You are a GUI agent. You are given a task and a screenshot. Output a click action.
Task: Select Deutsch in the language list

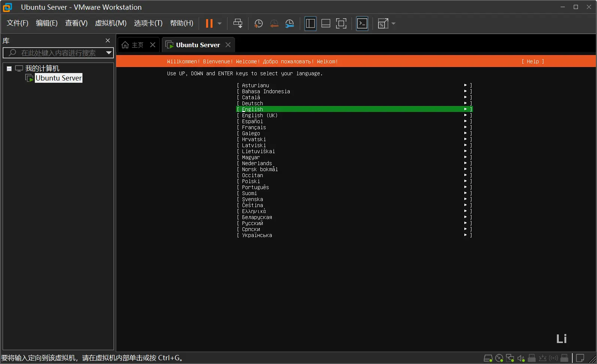click(252, 103)
